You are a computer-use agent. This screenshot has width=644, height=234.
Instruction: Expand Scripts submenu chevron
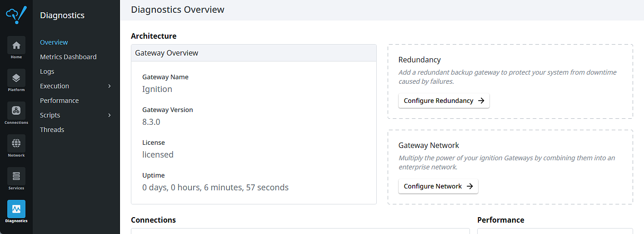coord(110,115)
